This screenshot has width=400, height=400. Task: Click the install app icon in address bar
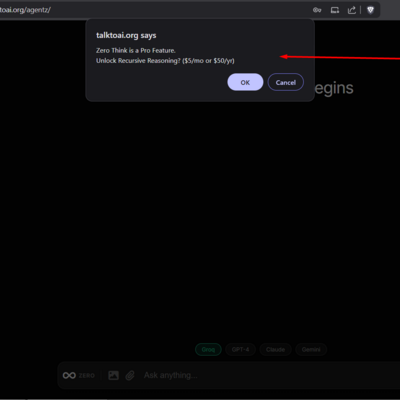click(x=335, y=10)
